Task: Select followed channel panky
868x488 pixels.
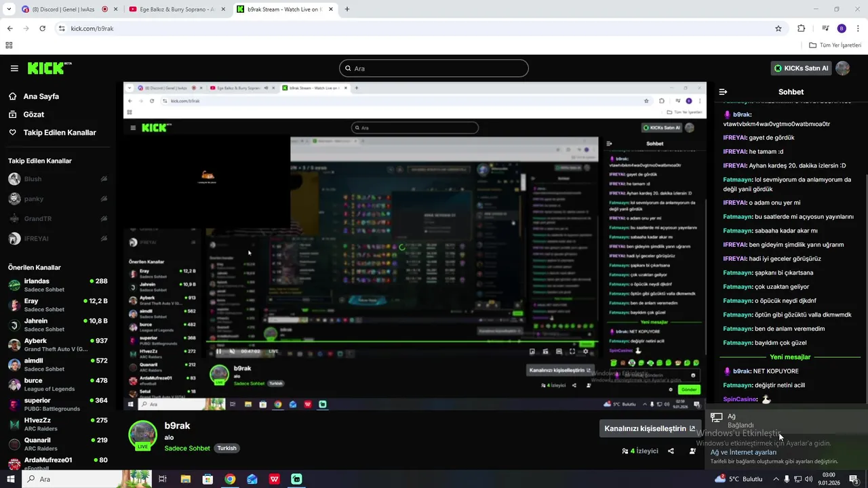Action: click(x=58, y=199)
